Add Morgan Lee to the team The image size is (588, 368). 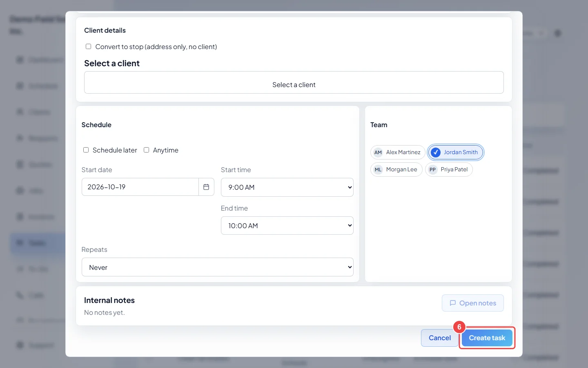[x=396, y=170]
